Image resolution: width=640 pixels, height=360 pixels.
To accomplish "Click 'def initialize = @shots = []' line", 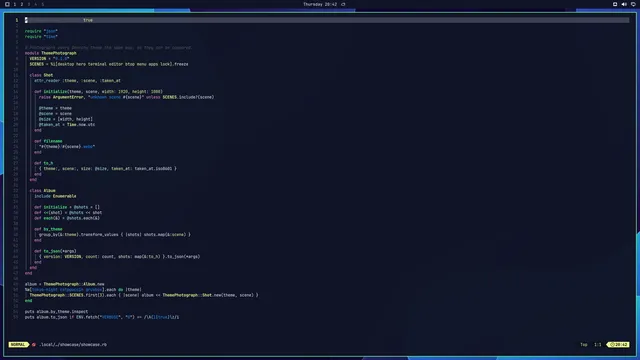I will click(67, 207).
